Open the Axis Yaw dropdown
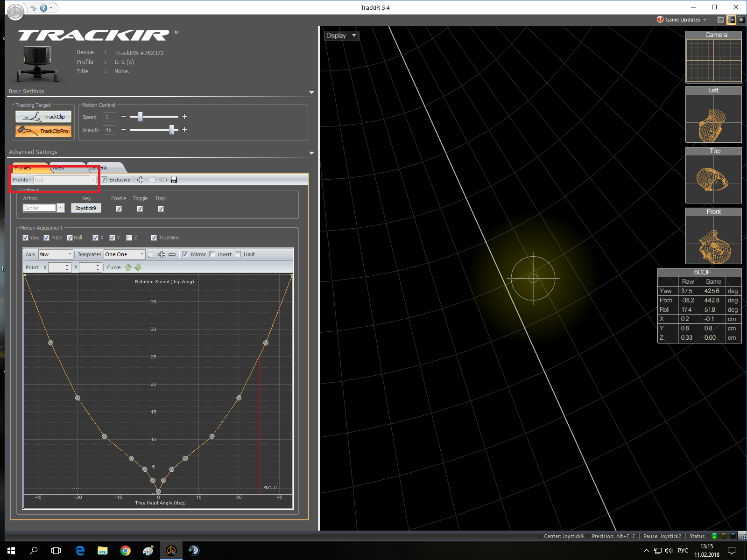Screen dimensions: 747x560 [x=56, y=254]
